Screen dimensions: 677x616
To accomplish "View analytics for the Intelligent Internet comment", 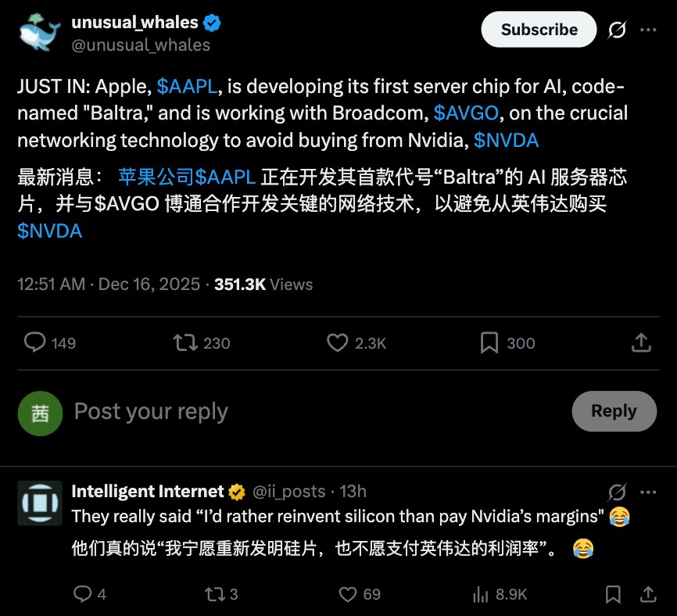I will click(480, 594).
